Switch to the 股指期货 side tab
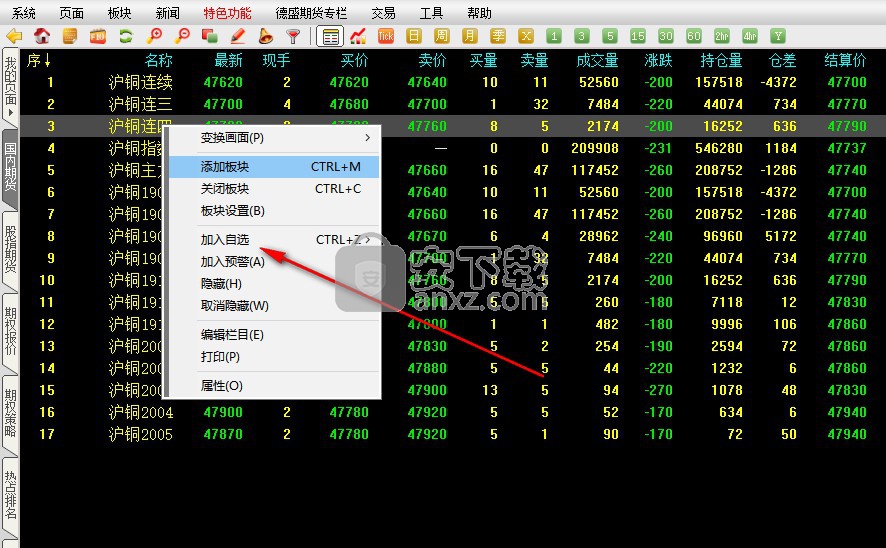The image size is (886, 548). (10, 248)
